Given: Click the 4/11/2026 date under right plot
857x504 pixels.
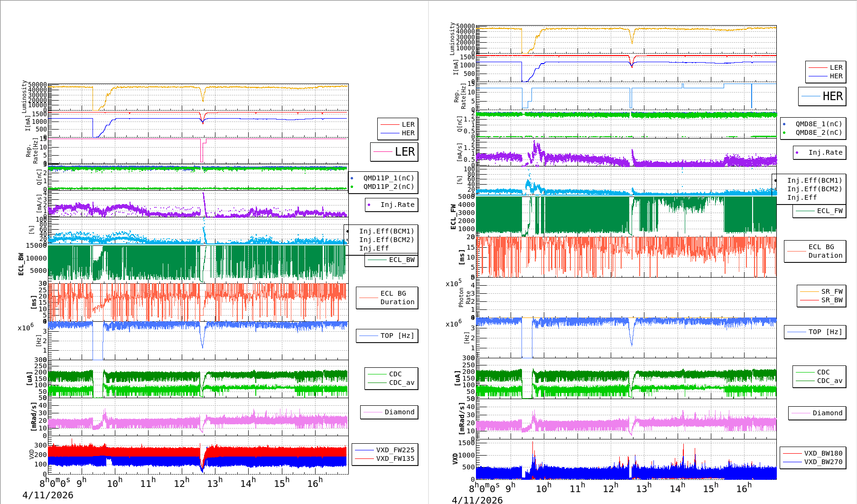Looking at the screenshot, I should pos(477,500).
